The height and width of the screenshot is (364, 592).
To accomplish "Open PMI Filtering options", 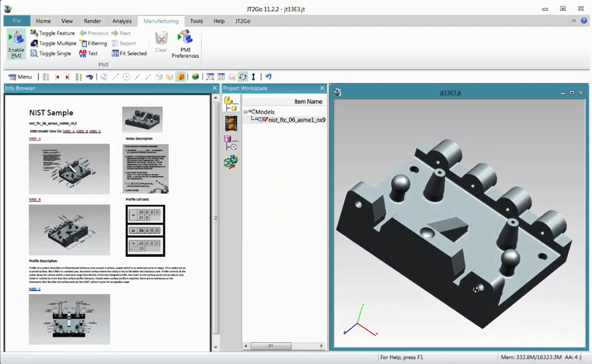I will click(x=93, y=43).
